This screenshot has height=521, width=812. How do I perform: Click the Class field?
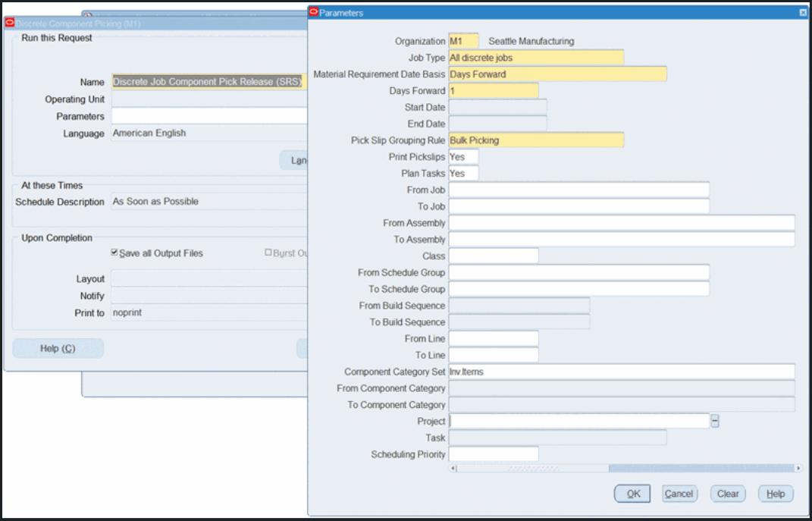click(494, 256)
